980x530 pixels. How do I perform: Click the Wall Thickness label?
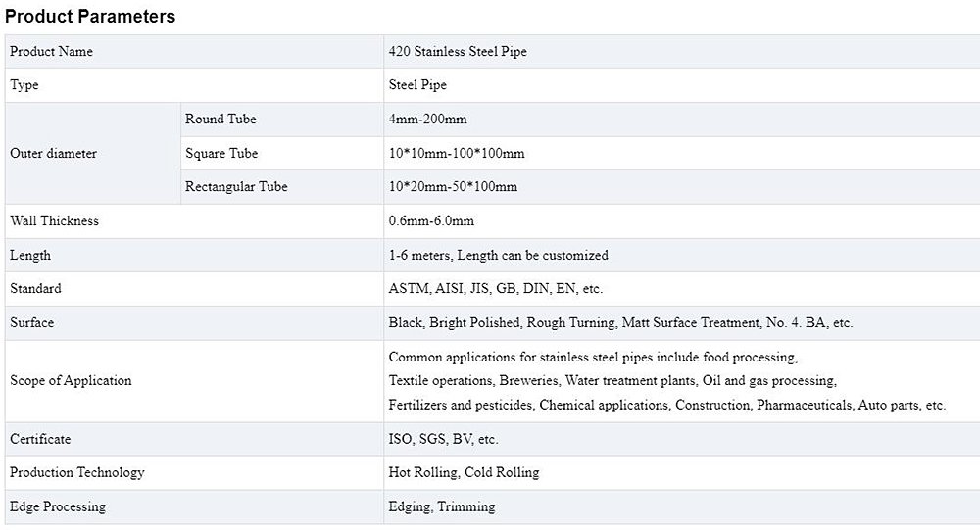pos(54,220)
